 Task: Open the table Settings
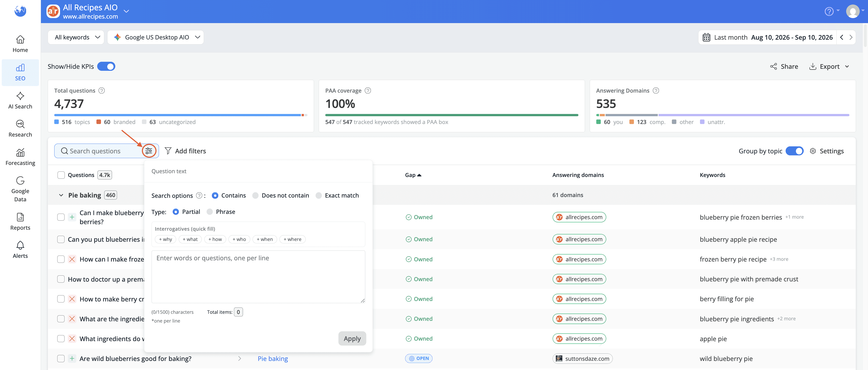[827, 151]
